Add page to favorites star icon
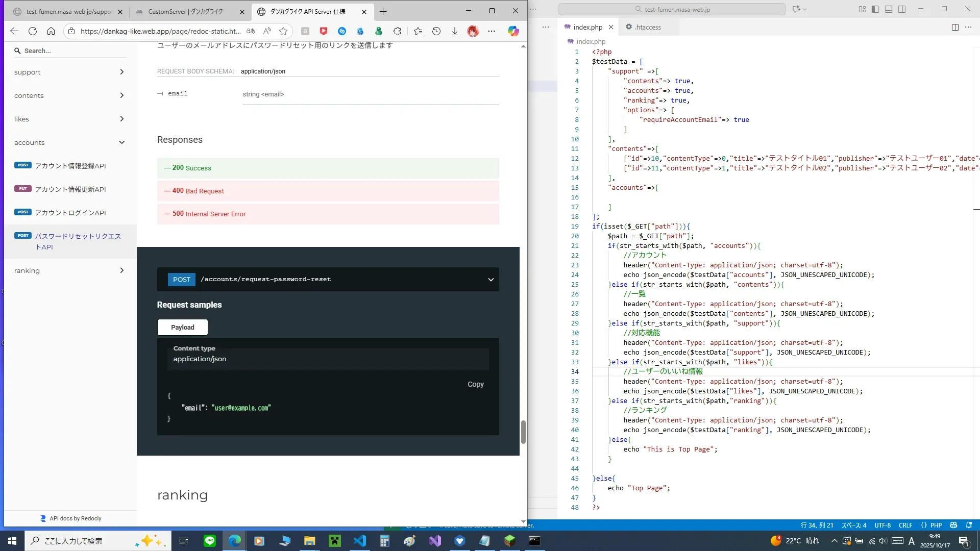Viewport: 980px width, 551px height. [283, 31]
